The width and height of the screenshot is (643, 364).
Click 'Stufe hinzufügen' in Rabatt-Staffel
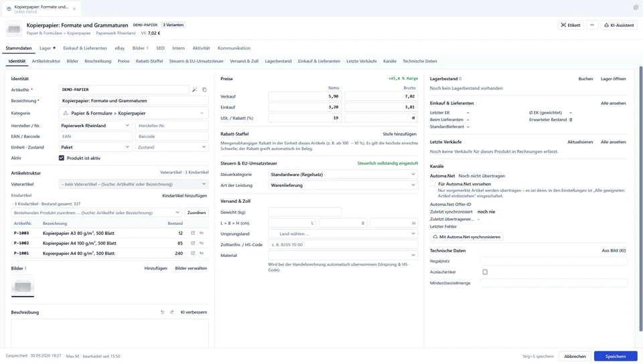[399, 134]
